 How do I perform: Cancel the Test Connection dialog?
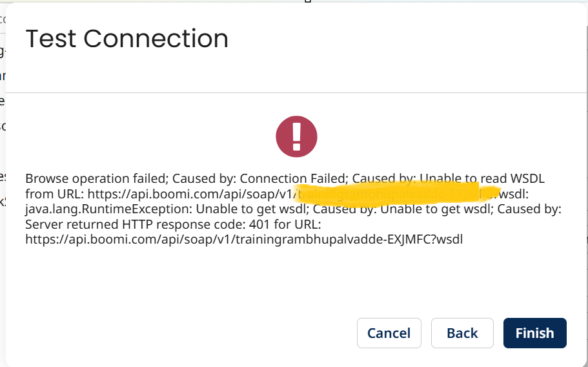pos(389,333)
